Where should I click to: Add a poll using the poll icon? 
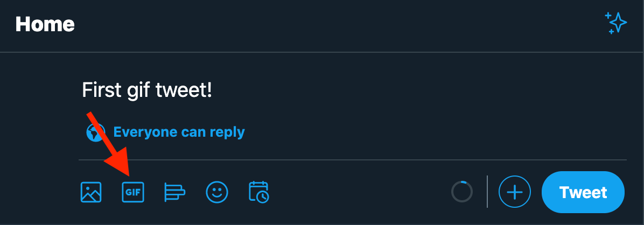174,192
